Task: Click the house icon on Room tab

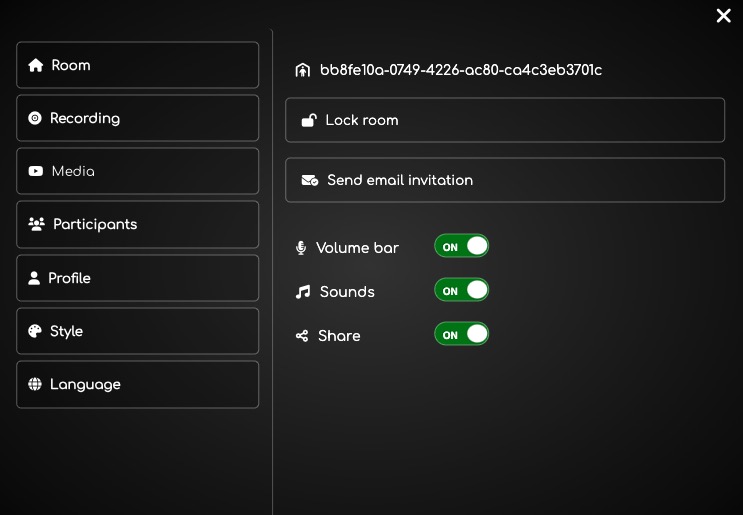Action: tap(36, 65)
